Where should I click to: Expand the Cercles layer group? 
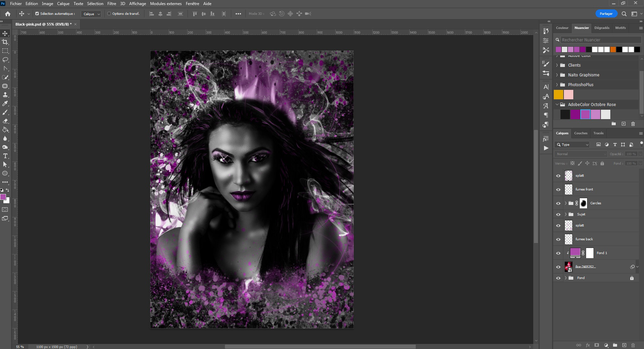(566, 203)
